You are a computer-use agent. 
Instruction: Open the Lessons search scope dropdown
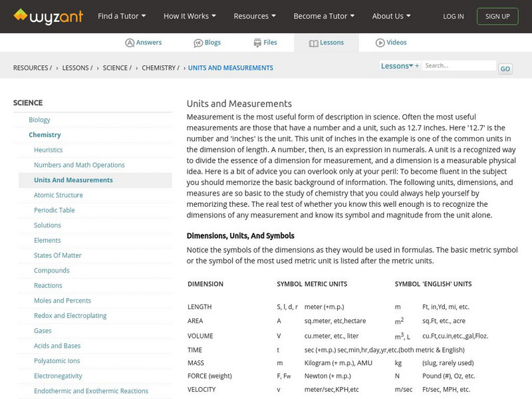coord(397,66)
